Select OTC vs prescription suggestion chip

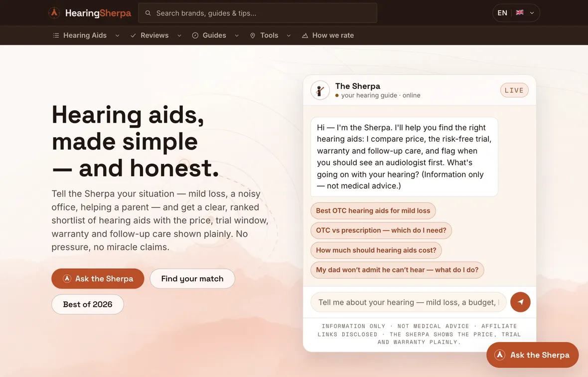[x=381, y=230]
